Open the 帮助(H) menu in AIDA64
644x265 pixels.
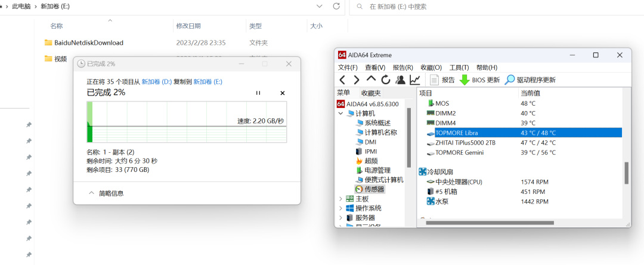(x=487, y=67)
